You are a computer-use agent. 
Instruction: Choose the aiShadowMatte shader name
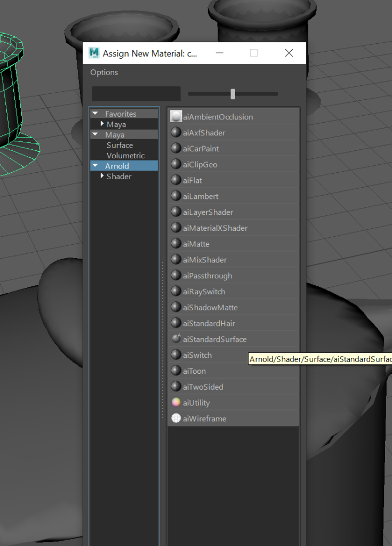tap(211, 308)
